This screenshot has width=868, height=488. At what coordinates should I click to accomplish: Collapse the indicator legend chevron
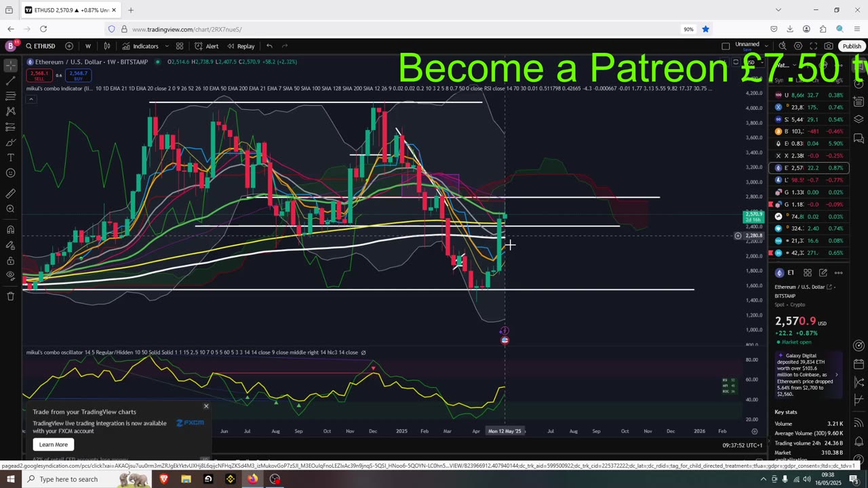31,99
